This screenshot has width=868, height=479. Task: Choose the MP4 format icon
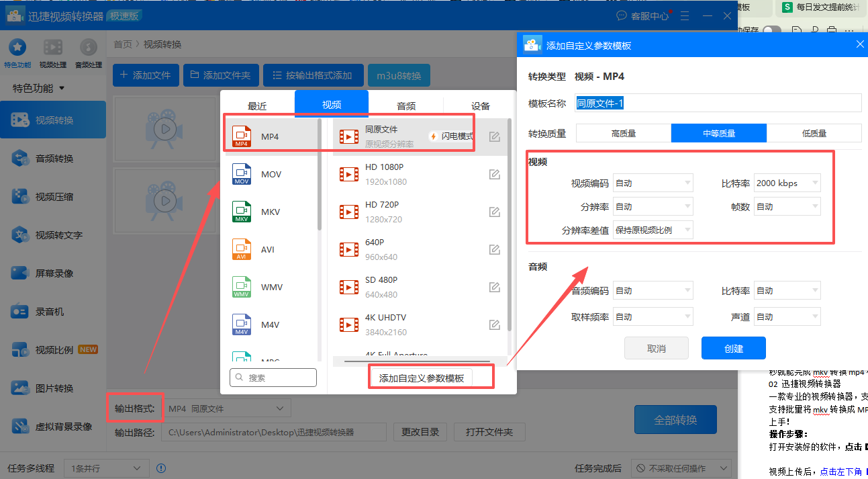[x=242, y=136]
